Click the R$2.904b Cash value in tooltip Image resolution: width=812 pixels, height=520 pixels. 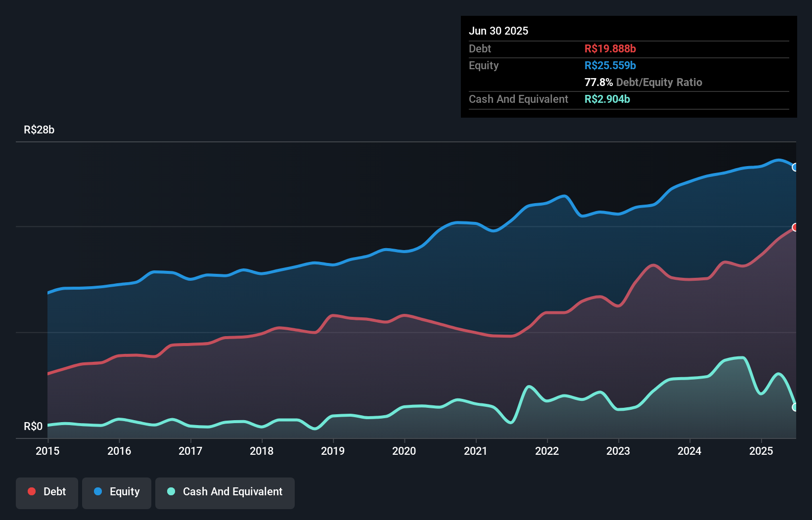coord(607,99)
